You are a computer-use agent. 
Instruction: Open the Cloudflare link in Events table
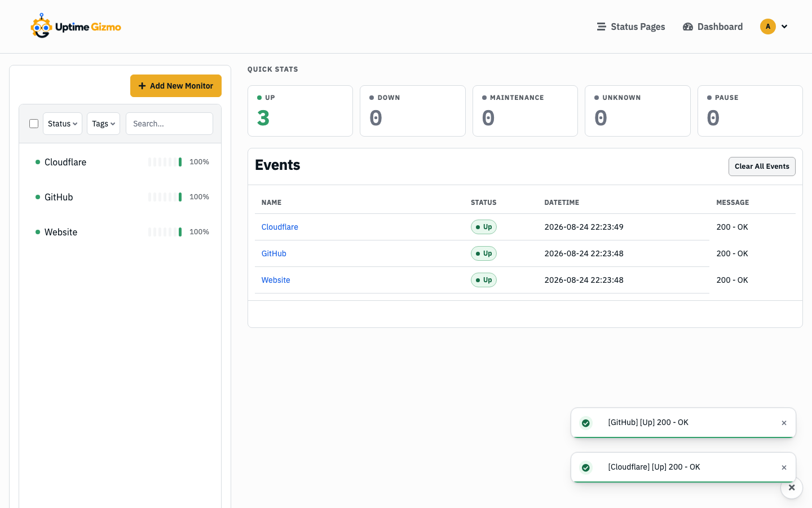pos(280,227)
